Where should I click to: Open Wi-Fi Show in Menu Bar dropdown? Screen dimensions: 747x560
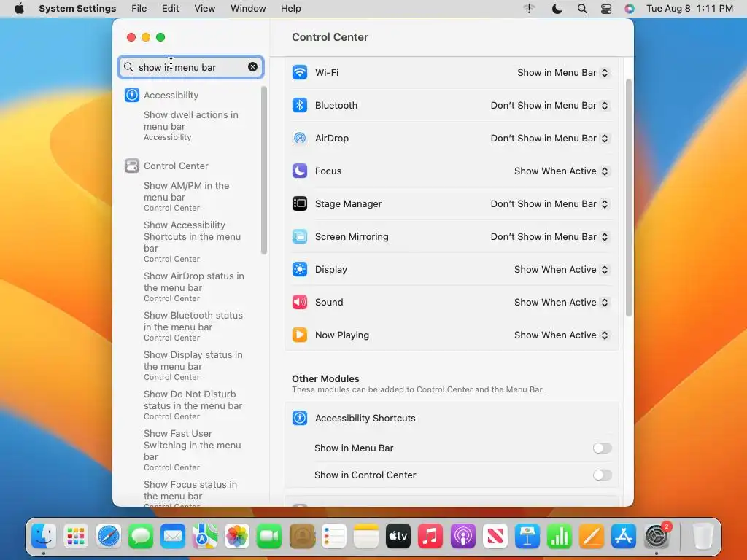coord(562,72)
